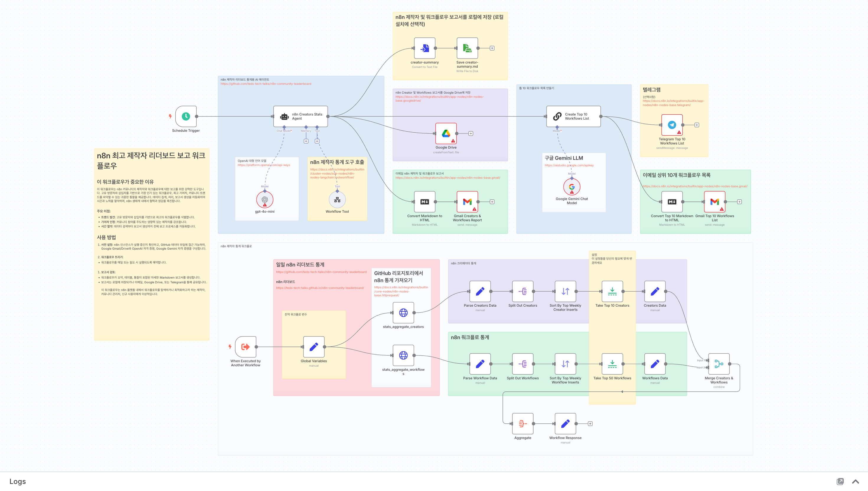Open stats_aggregate_creators HTTP request node

coord(403,313)
